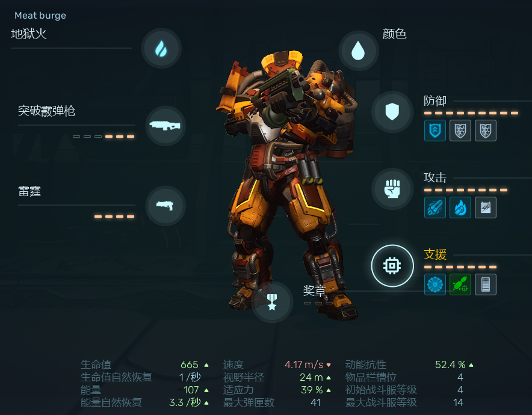This screenshot has height=415, width=532.
Task: Click the 支援 chip circle icon
Action: pos(392,266)
